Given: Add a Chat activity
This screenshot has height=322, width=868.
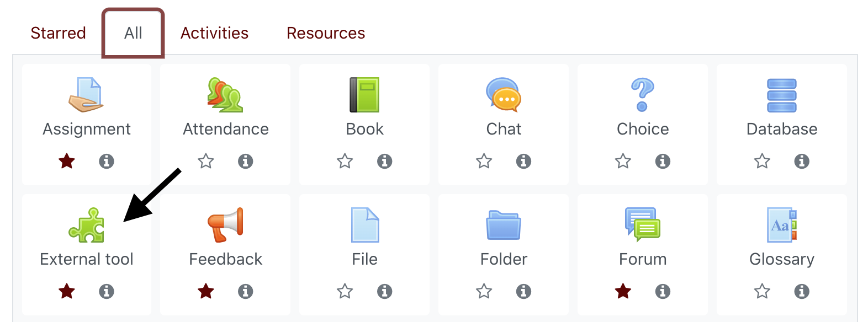Looking at the screenshot, I should [504, 95].
